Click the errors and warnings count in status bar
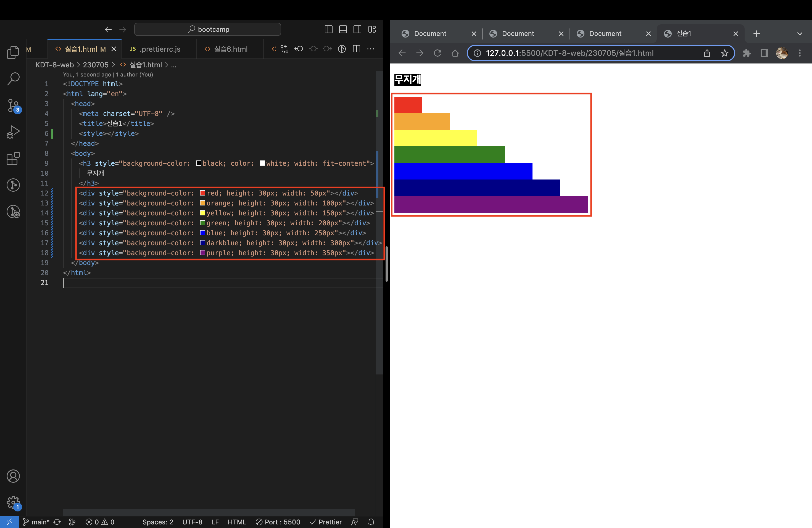This screenshot has width=812, height=528. coord(100,522)
